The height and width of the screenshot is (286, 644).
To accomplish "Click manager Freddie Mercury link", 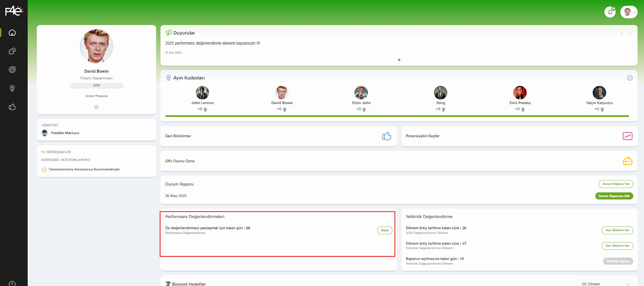I will 65,133.
